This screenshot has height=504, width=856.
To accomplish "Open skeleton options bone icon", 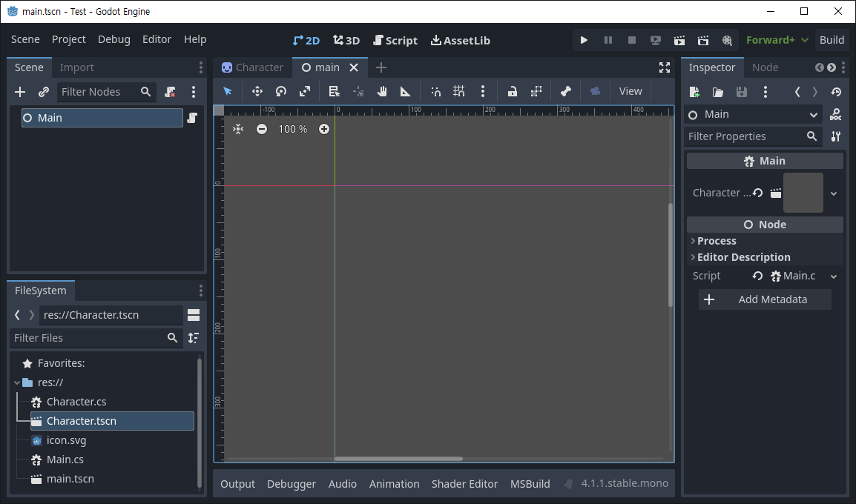I will click(565, 91).
